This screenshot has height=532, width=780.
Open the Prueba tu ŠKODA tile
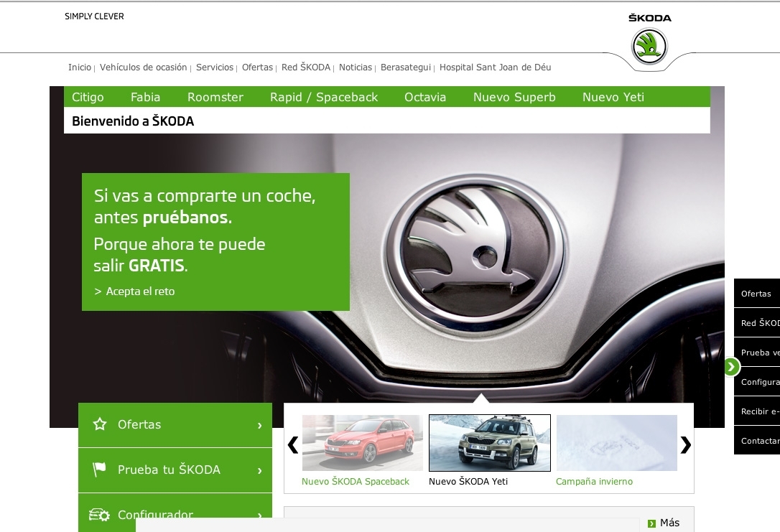[175, 470]
